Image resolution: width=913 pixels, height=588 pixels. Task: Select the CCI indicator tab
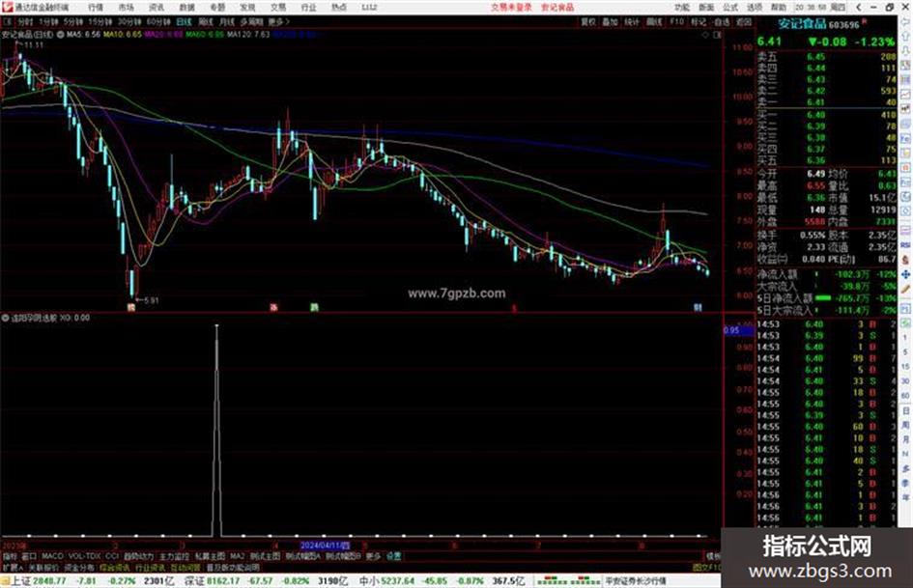click(x=112, y=557)
